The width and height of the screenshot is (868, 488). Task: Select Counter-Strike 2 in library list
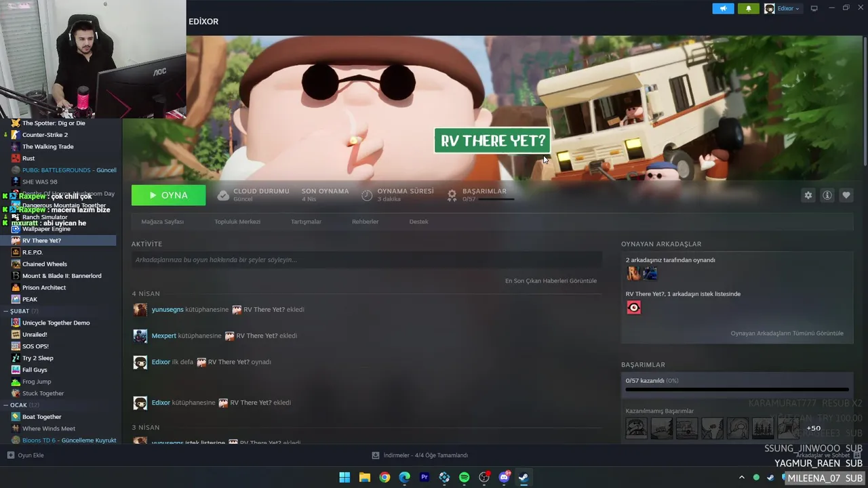tap(45, 135)
